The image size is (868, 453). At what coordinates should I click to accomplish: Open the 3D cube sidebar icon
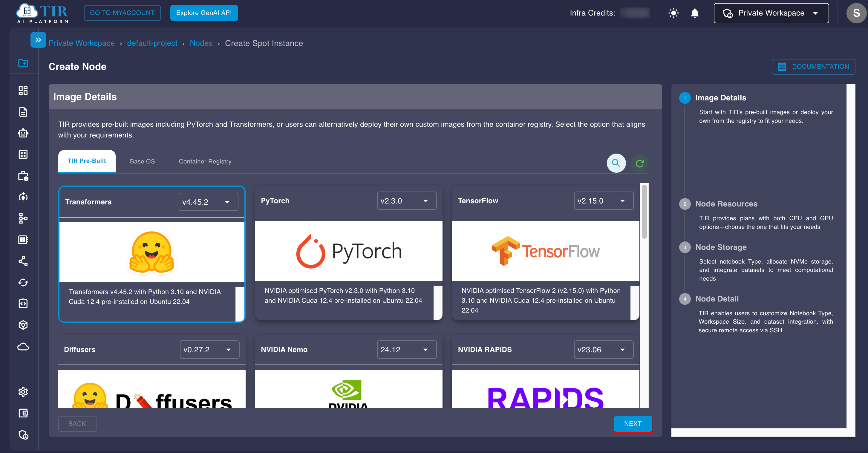click(23, 325)
